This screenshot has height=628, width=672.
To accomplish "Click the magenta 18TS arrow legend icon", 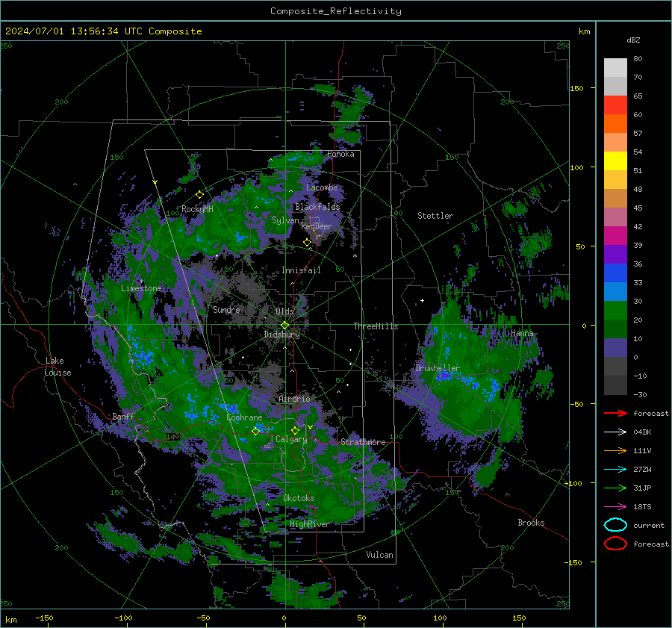I will click(615, 507).
